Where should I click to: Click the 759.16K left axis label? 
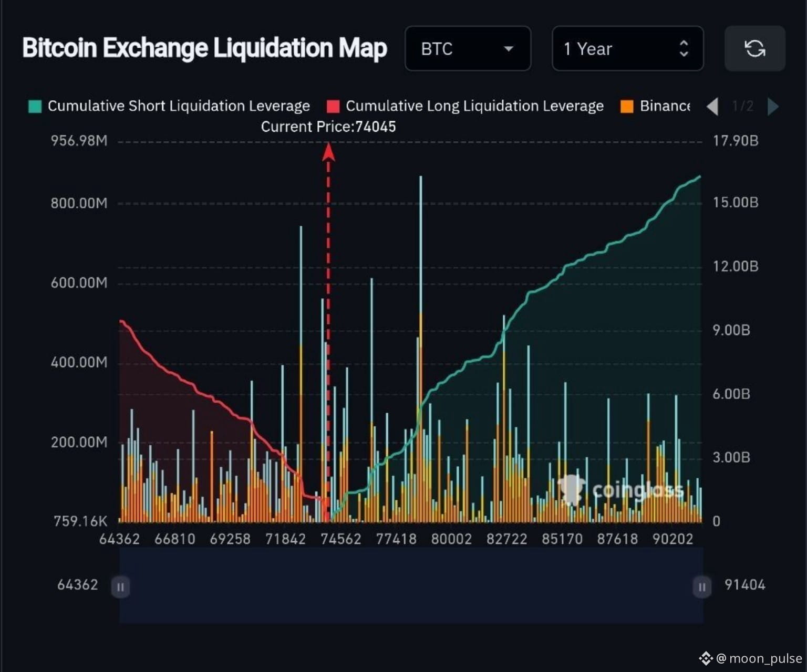pos(80,521)
